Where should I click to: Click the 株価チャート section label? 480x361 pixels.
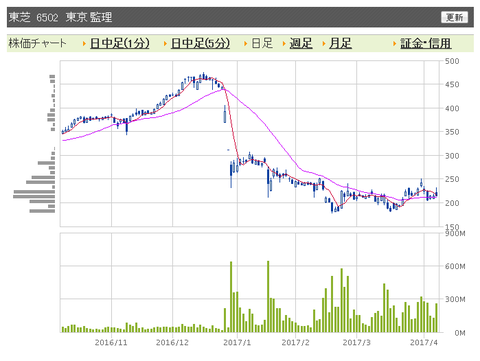[37, 43]
